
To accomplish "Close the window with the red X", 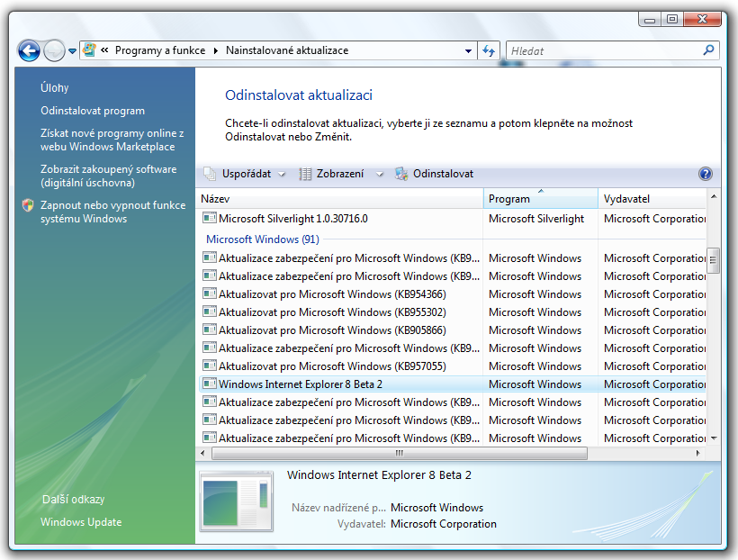I will click(x=702, y=19).
